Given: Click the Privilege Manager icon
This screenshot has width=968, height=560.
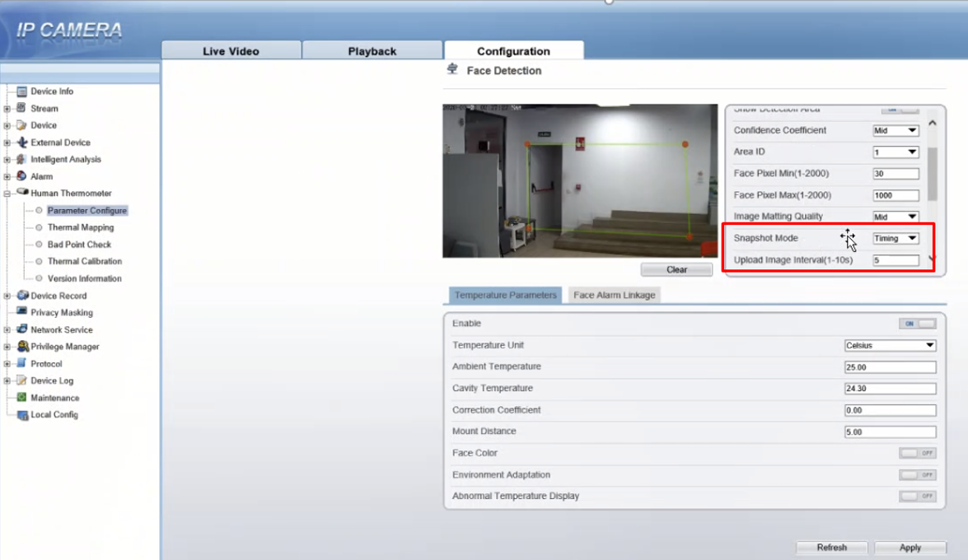Looking at the screenshot, I should click(22, 347).
